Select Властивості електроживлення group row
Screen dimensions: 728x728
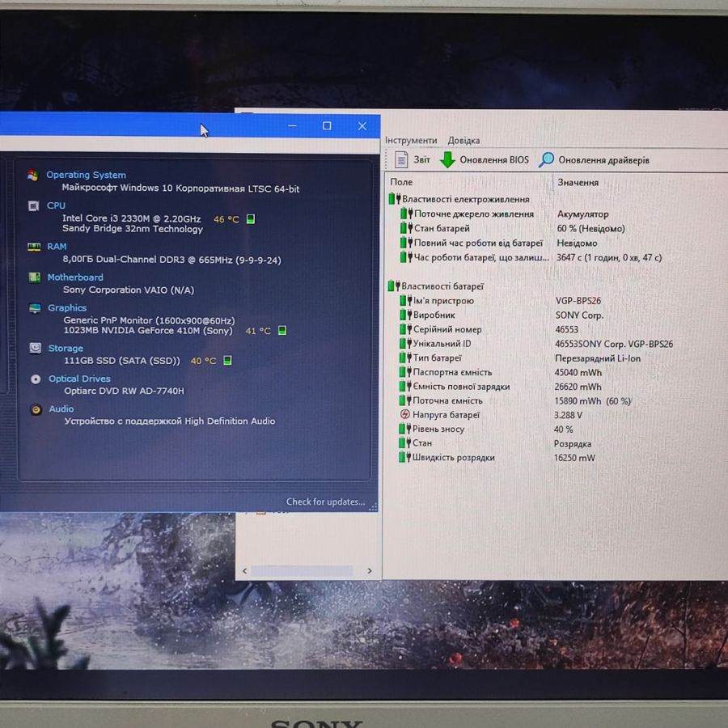(459, 199)
